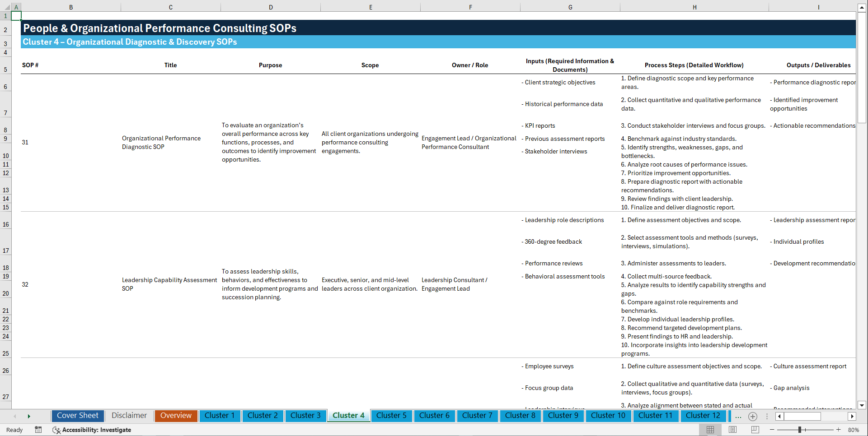Viewport: 868px width, 436px height.
Task: Click the 80% zoom level indicator
Action: 854,429
